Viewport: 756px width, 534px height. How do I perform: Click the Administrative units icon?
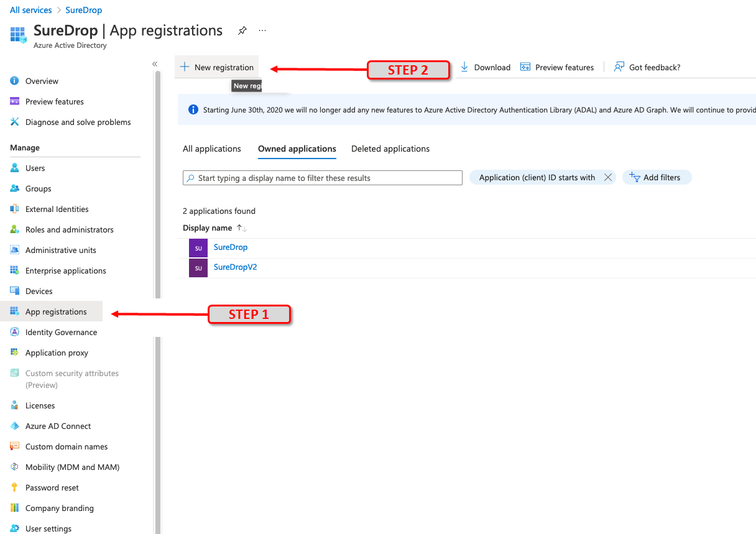15,250
